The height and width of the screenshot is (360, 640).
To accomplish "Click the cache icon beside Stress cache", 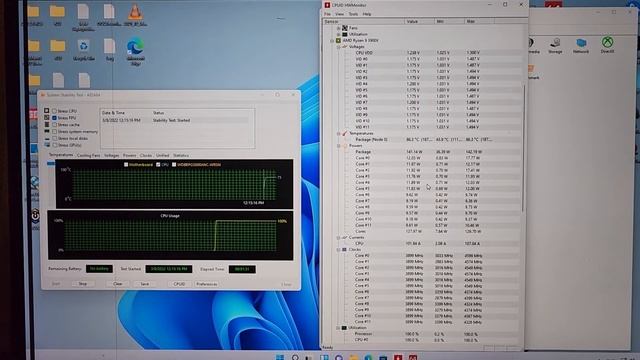I will tap(47, 124).
